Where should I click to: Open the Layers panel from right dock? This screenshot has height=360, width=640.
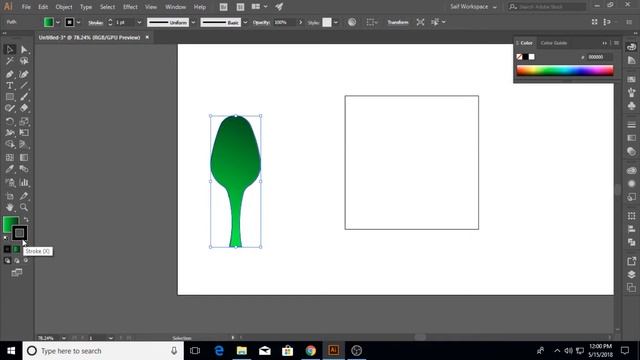[631, 274]
